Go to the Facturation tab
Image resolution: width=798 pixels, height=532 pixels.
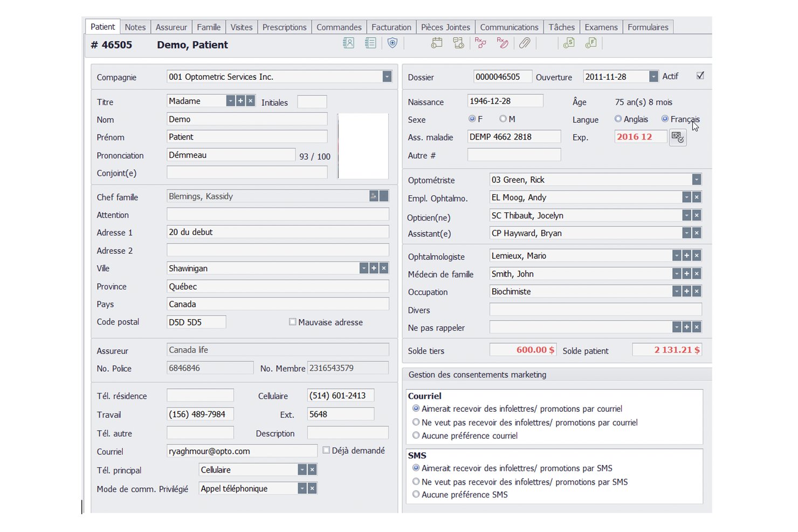click(391, 27)
